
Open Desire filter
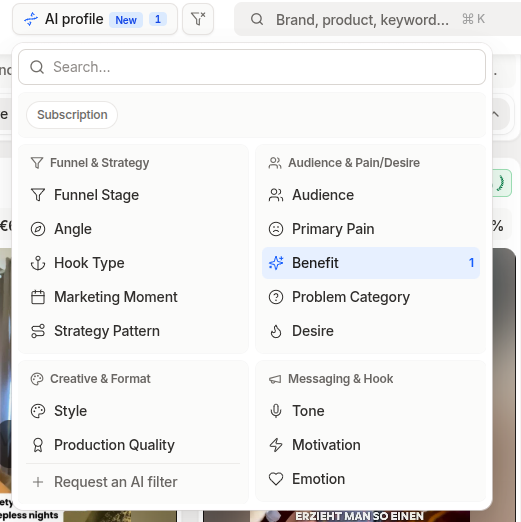(371, 331)
